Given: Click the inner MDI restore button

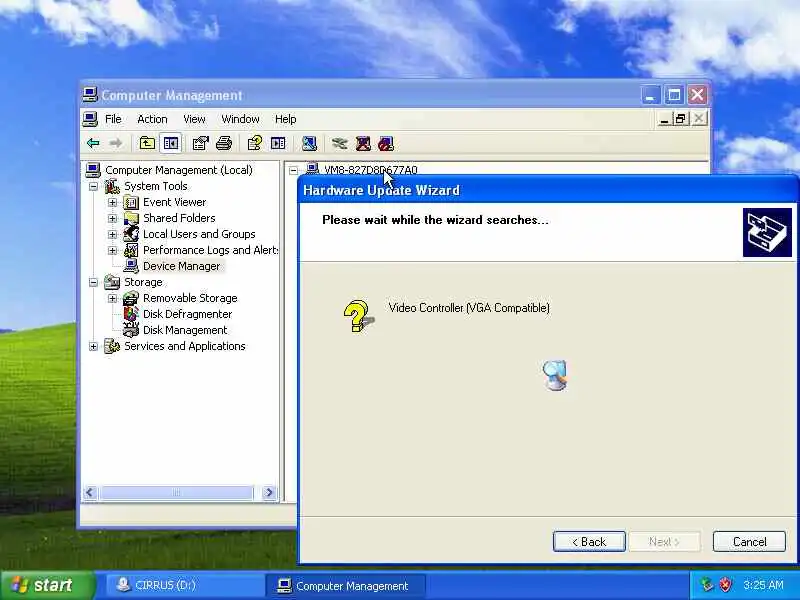Looking at the screenshot, I should click(x=680, y=119).
